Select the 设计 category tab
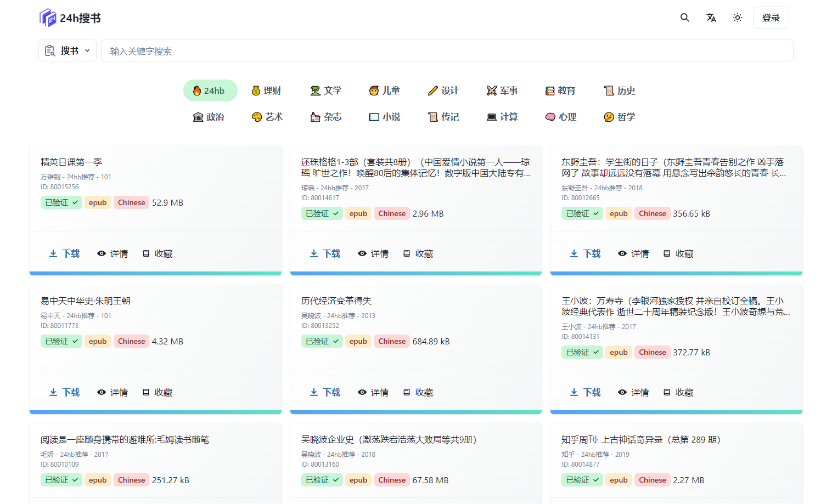 [x=443, y=90]
